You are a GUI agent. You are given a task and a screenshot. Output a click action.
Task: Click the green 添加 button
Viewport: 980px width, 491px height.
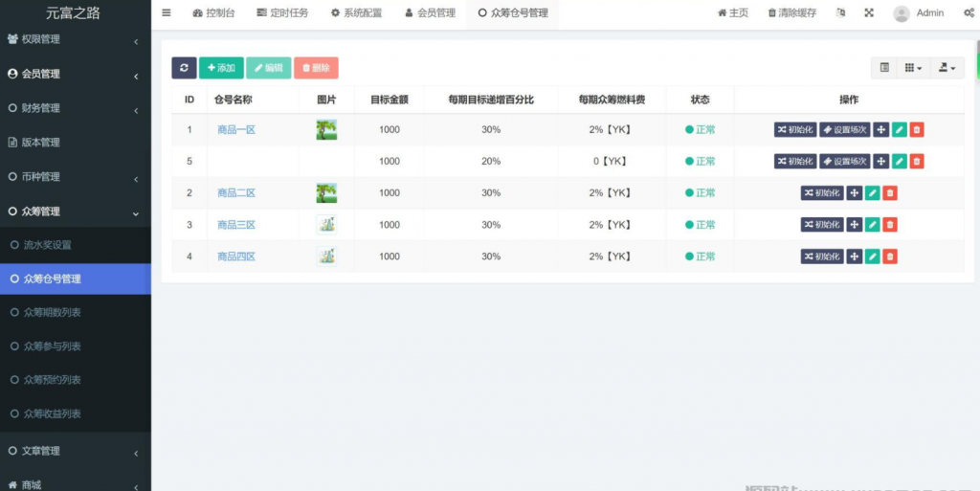tap(221, 68)
